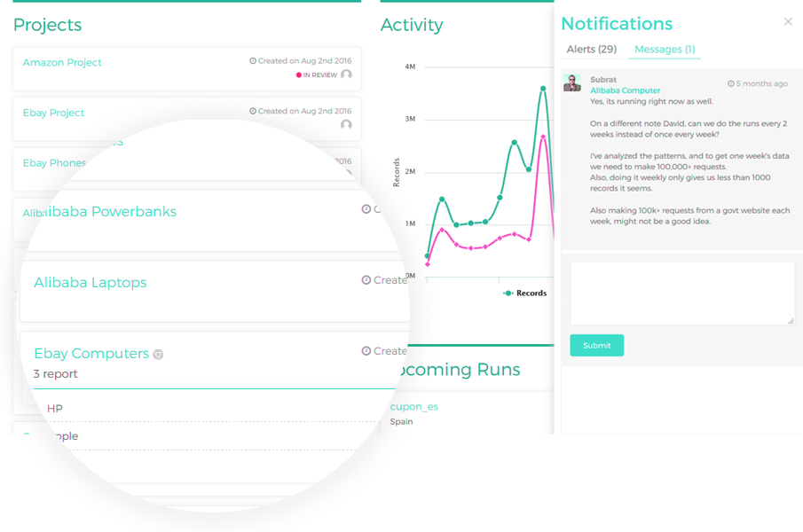803x532 pixels.
Task: Click the sender name Subrat
Action: coord(603,80)
